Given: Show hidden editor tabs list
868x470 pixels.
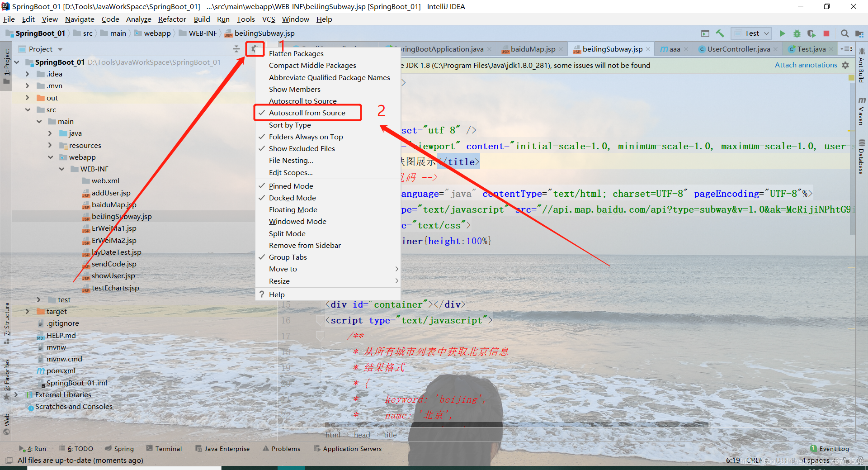Looking at the screenshot, I should coord(846,49).
